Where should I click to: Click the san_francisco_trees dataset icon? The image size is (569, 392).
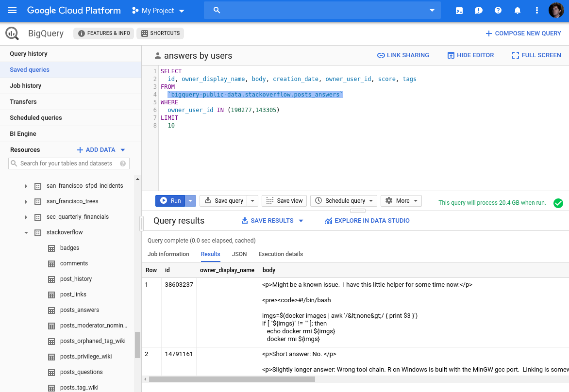click(x=38, y=202)
